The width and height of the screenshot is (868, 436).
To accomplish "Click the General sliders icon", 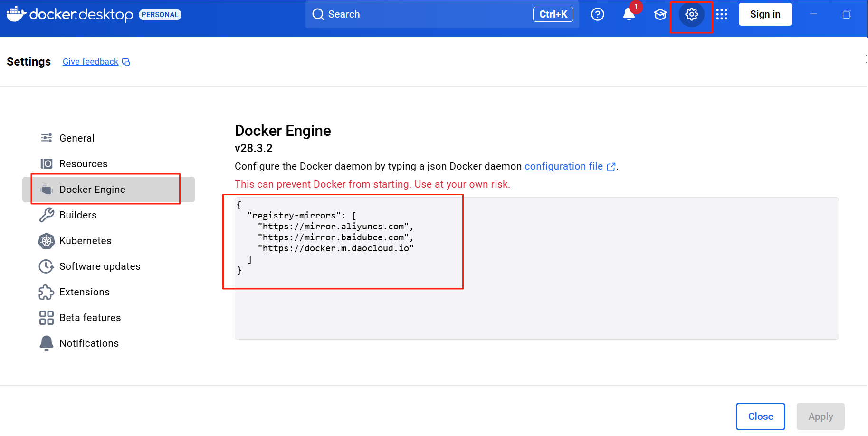I will [47, 138].
